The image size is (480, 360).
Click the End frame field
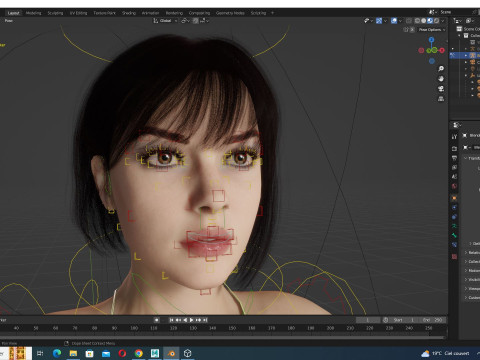432,320
